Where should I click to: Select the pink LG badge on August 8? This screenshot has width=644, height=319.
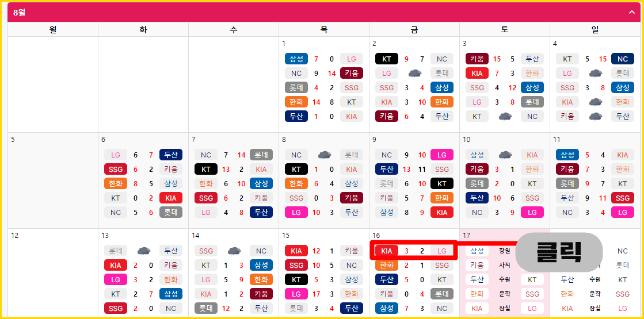point(296,213)
